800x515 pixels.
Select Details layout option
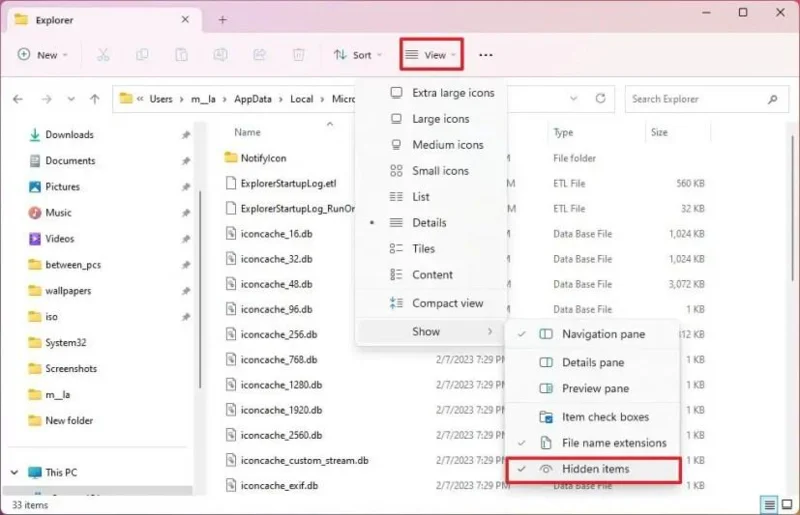click(x=432, y=223)
